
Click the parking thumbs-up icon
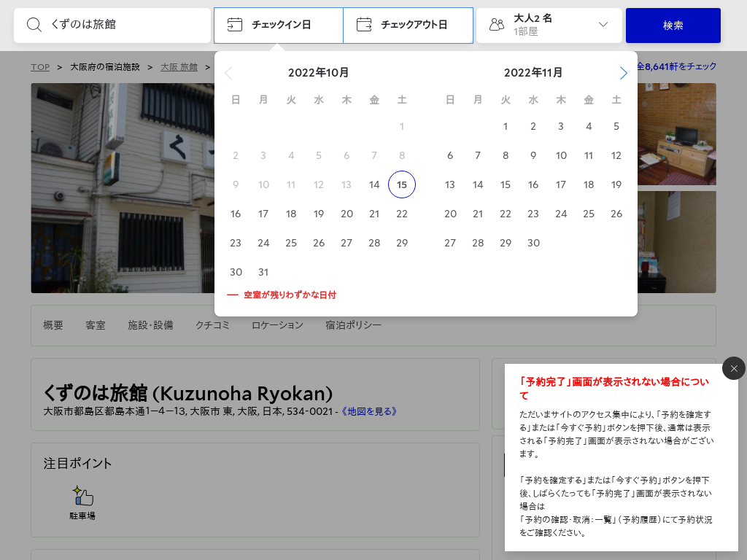click(x=82, y=495)
